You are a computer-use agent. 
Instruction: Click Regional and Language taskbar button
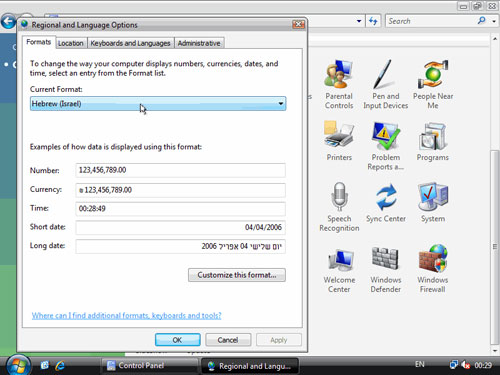pos(250,366)
